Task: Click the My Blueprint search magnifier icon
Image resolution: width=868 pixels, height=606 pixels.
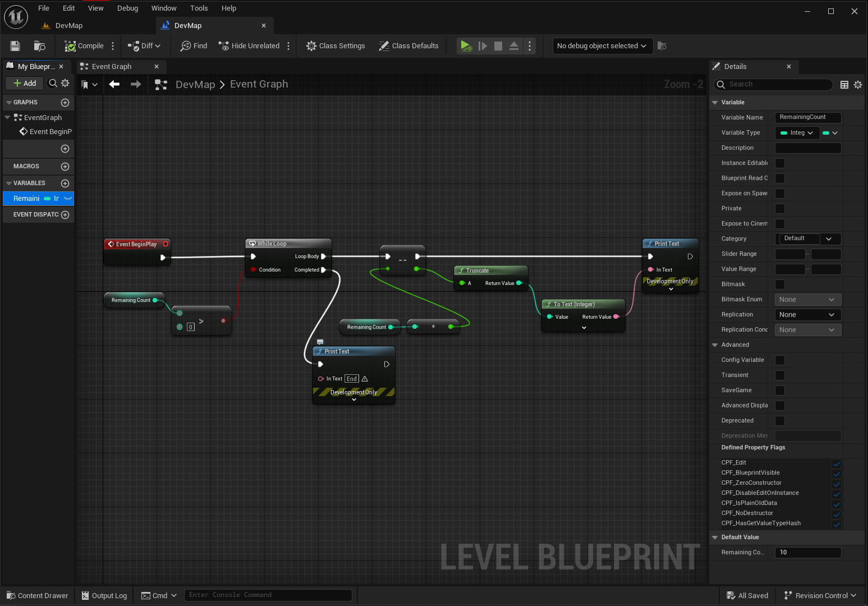Action: point(53,83)
